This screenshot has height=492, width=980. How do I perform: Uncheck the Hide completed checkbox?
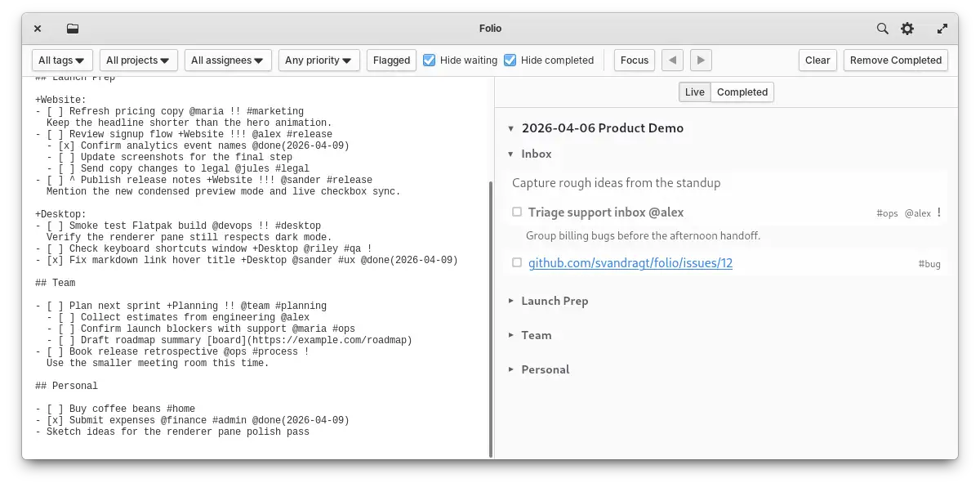click(510, 60)
